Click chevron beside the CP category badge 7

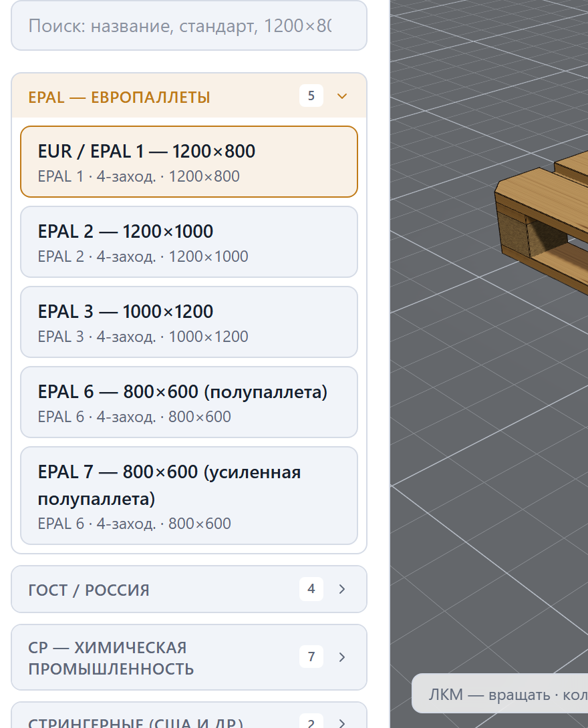pos(342,657)
